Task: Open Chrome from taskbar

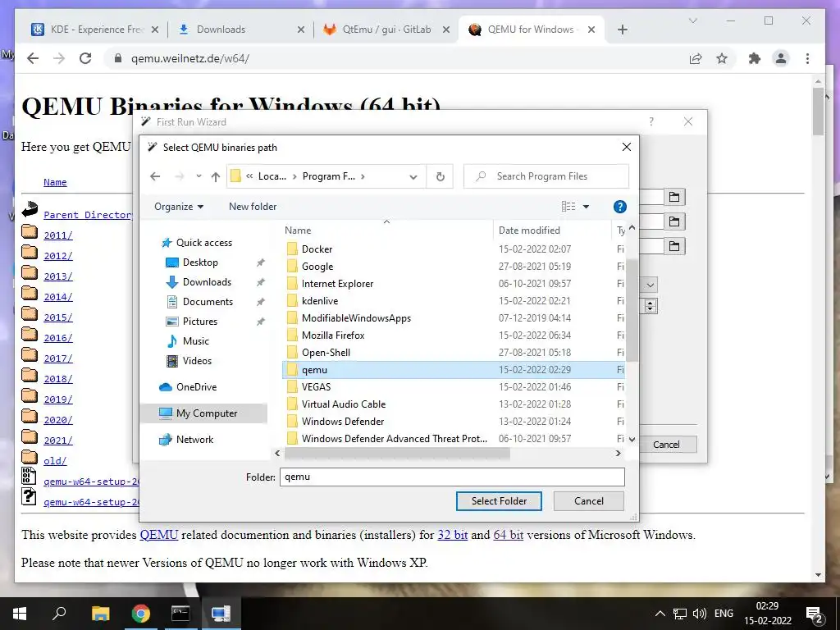Action: pos(140,614)
